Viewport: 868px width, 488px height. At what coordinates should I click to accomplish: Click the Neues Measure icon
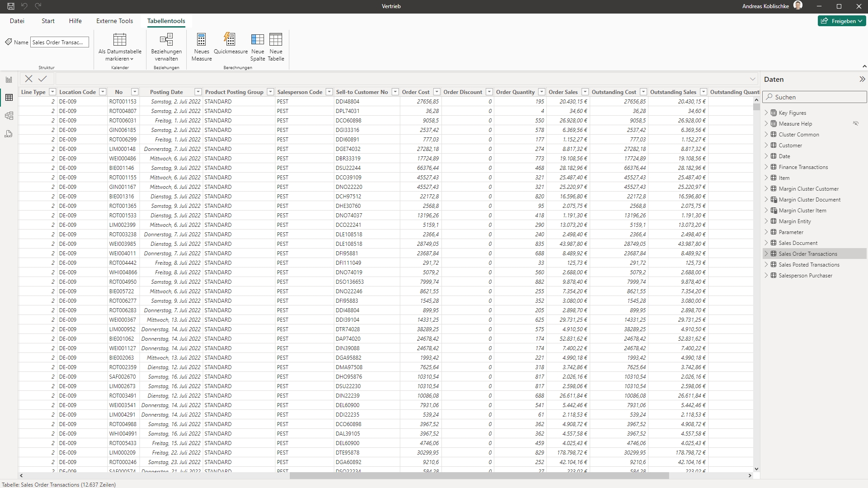[x=202, y=40]
